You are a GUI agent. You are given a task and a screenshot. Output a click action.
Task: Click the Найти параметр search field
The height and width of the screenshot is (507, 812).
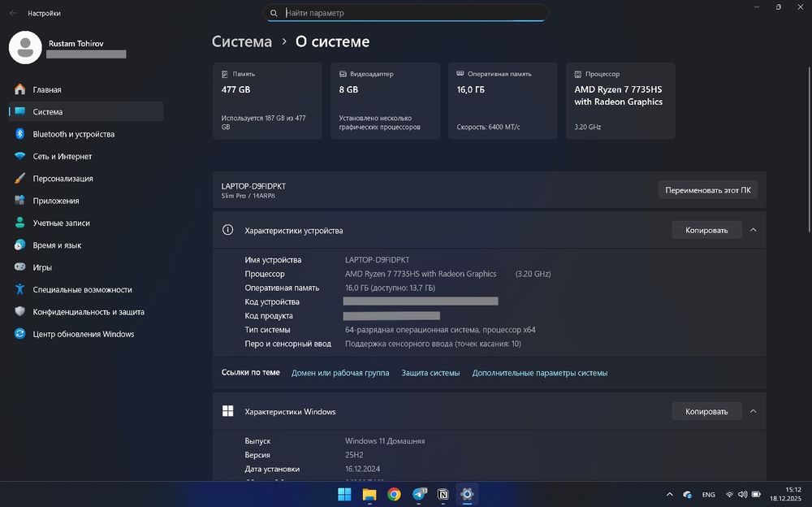click(x=405, y=13)
